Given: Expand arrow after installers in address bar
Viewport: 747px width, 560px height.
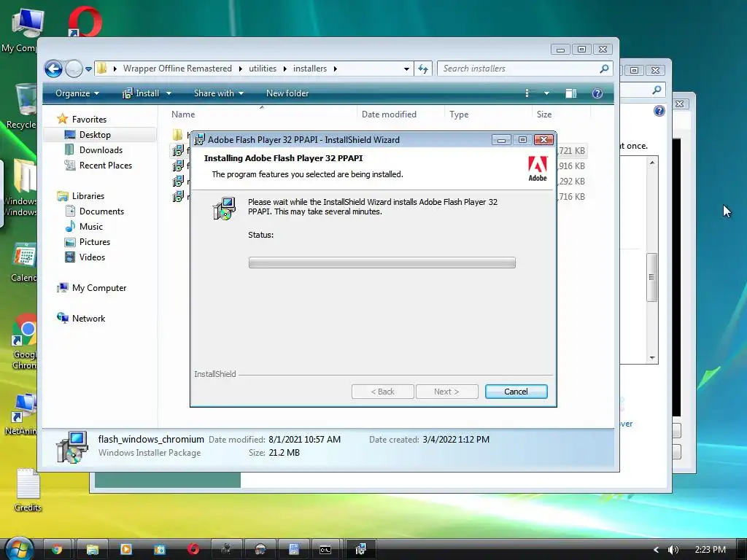Looking at the screenshot, I should [x=336, y=69].
